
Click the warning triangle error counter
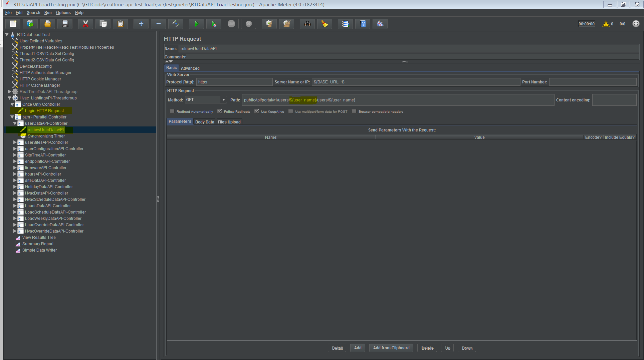606,24
